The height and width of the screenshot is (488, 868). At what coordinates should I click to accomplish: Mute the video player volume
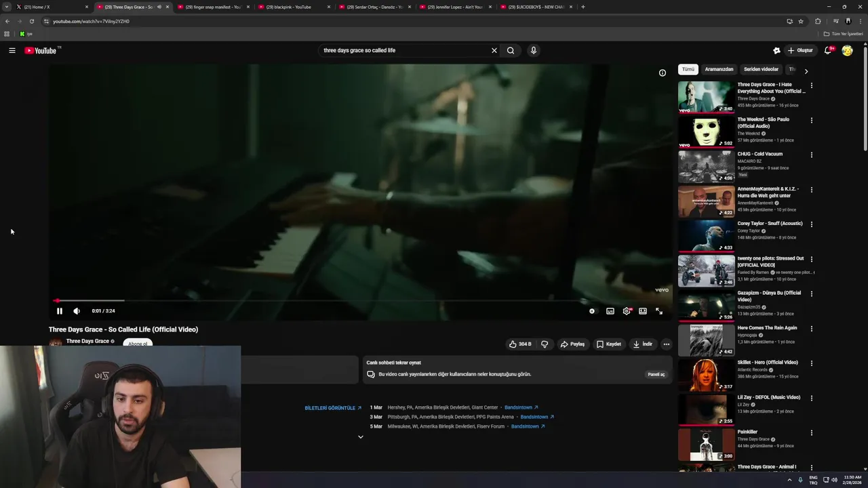[x=77, y=311]
